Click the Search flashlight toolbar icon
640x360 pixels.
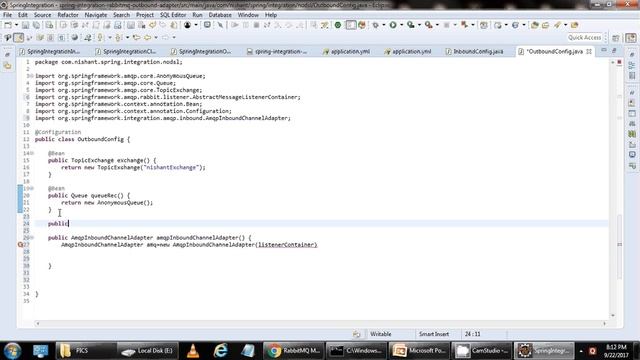557,25
